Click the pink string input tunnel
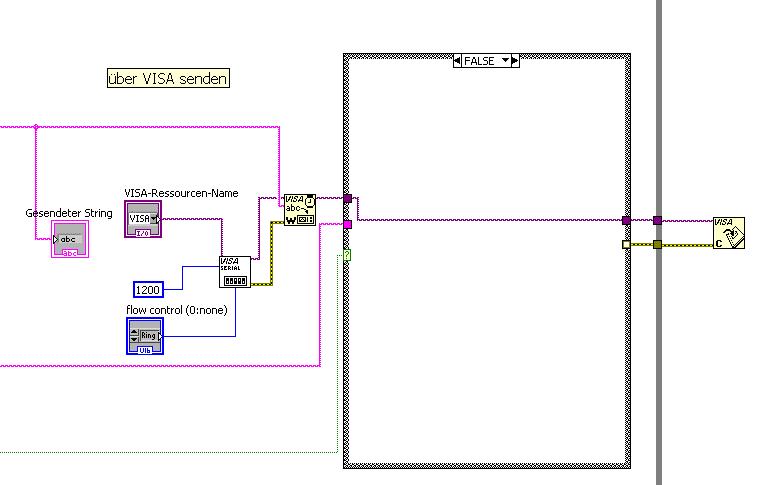Screen dimensions: 782x485 point(348,225)
